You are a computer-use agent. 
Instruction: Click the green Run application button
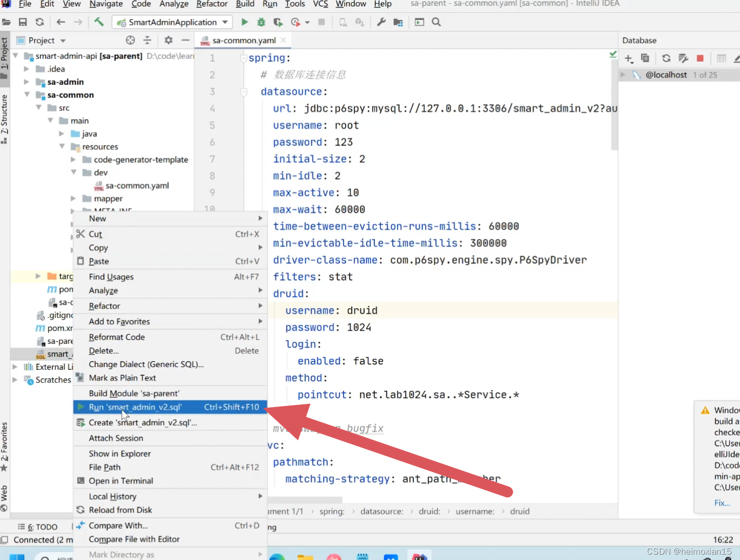tap(245, 22)
